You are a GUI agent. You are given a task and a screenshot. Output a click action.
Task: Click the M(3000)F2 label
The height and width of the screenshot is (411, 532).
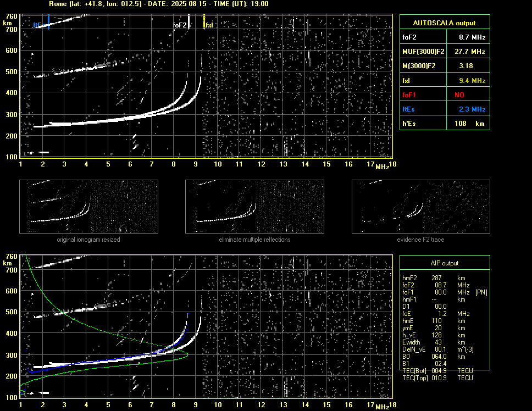tap(419, 66)
